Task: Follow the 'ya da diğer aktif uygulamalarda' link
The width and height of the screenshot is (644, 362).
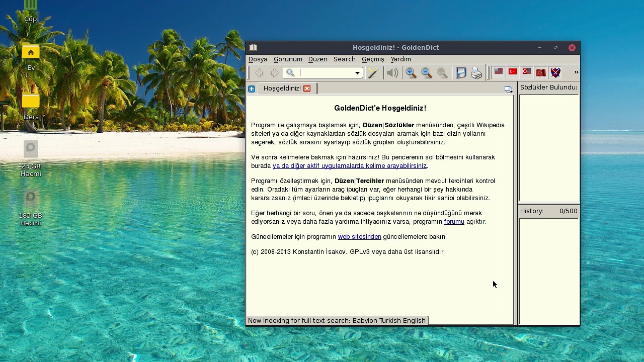Action: 350,166
